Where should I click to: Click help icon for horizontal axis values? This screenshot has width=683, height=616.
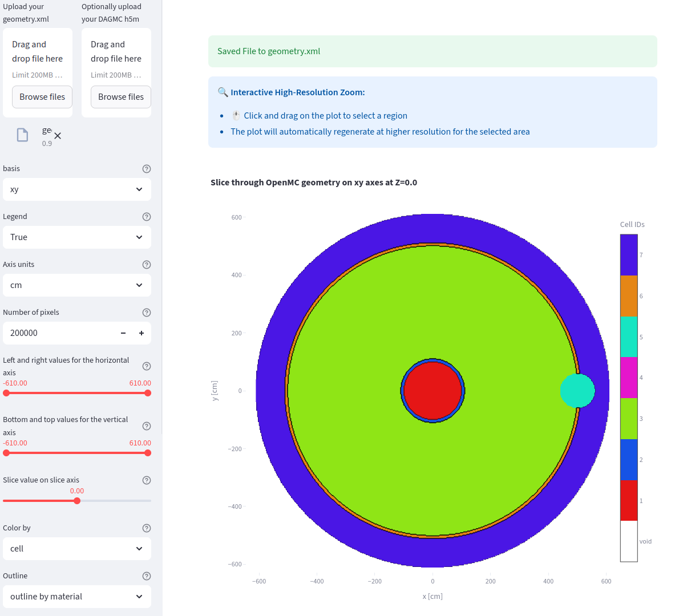147,366
